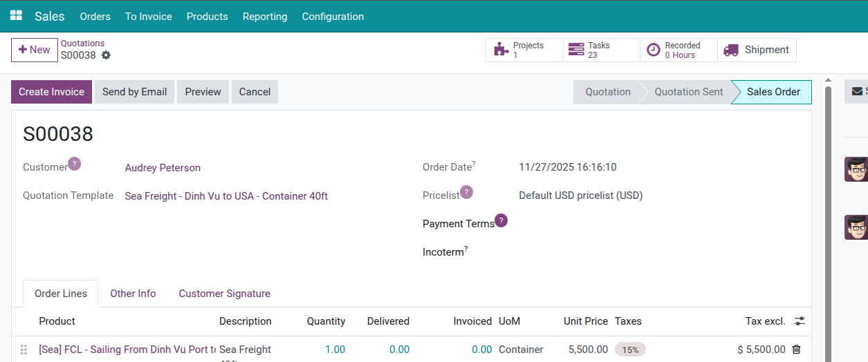Open the Shipment truck button
Image resolution: width=868 pixels, height=362 pixels.
click(757, 50)
